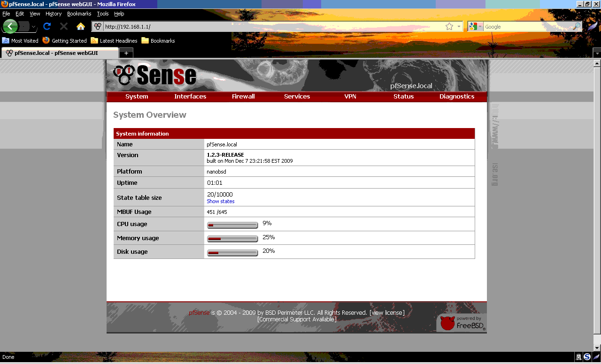Open the Diagnostics navigation menu
601x364 pixels.
tap(457, 96)
